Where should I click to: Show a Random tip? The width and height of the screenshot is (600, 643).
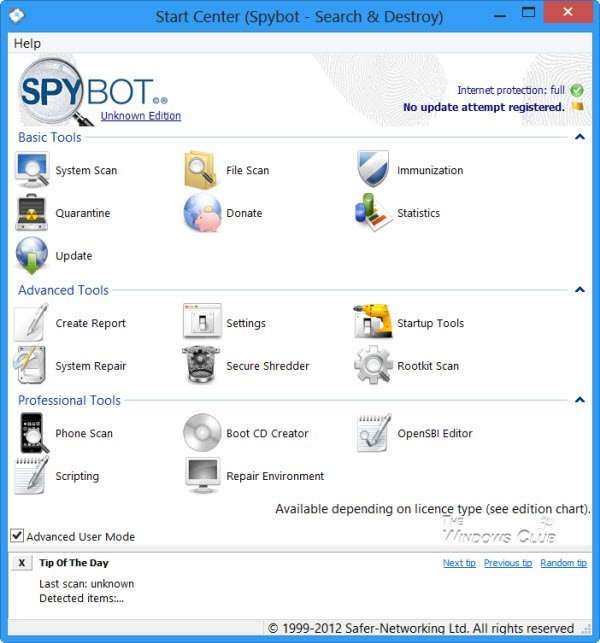coord(563,563)
